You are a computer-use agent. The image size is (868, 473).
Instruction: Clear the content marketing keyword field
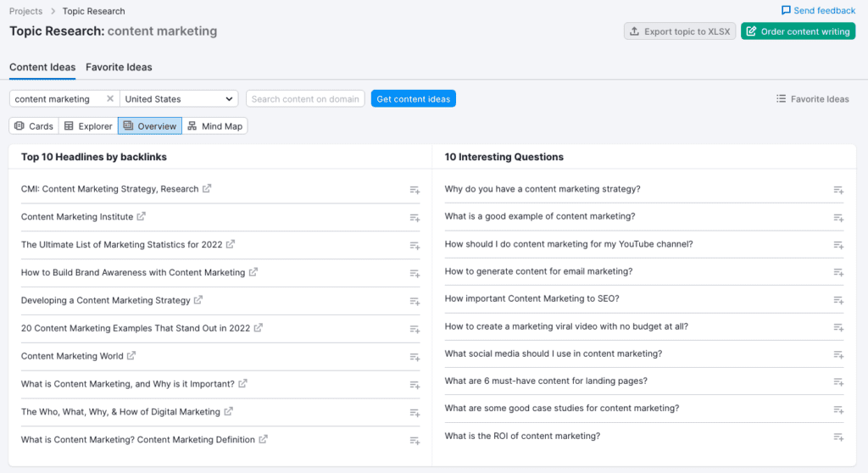coord(109,98)
